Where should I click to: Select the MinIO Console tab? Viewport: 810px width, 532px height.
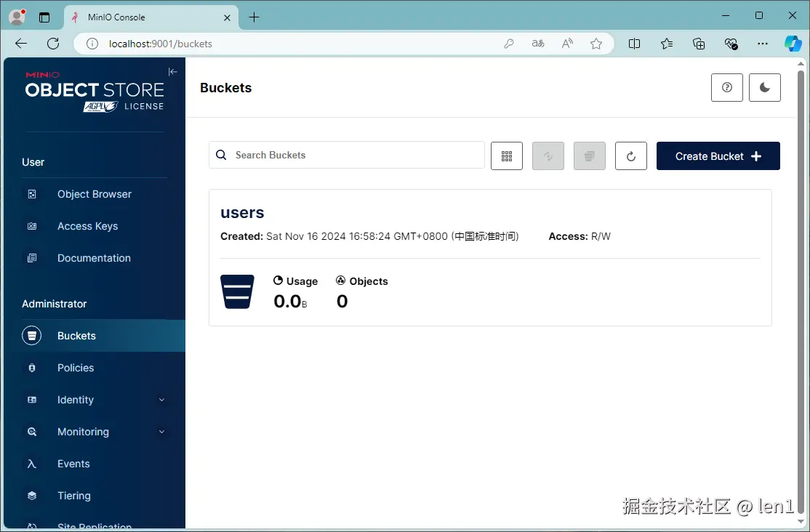(151, 17)
